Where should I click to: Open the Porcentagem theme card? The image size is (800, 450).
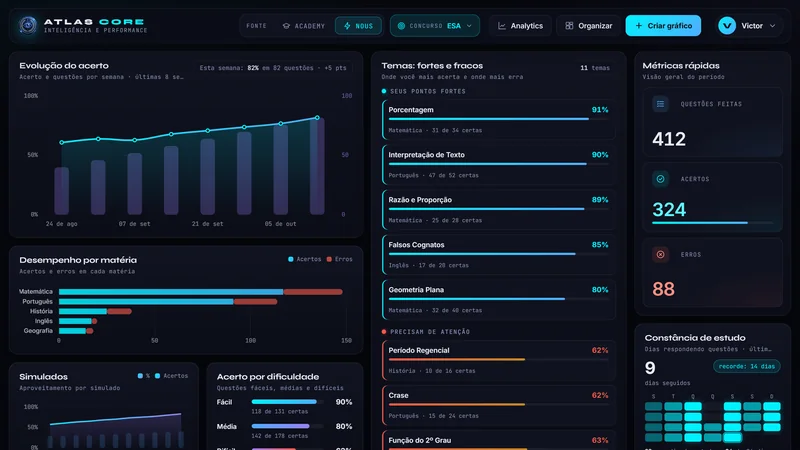(x=498, y=120)
